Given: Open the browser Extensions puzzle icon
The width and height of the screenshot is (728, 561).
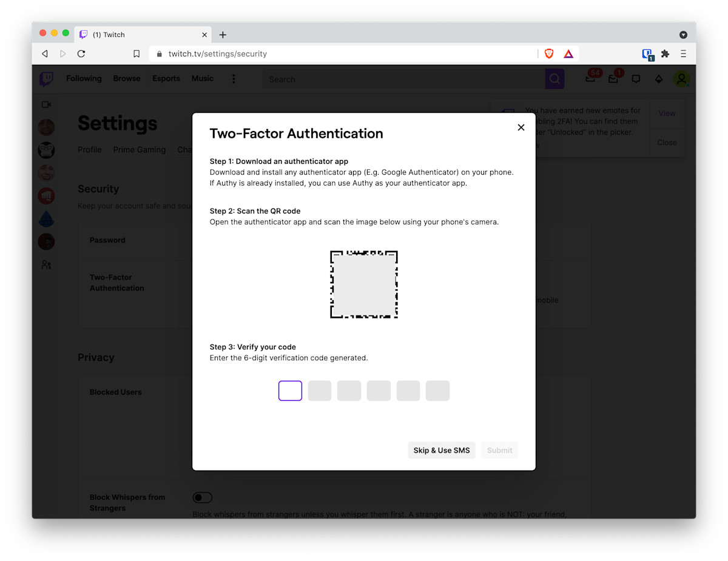Looking at the screenshot, I should (x=665, y=54).
